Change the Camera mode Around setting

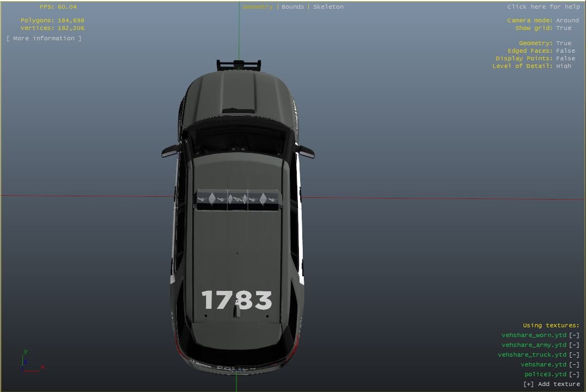pos(567,20)
